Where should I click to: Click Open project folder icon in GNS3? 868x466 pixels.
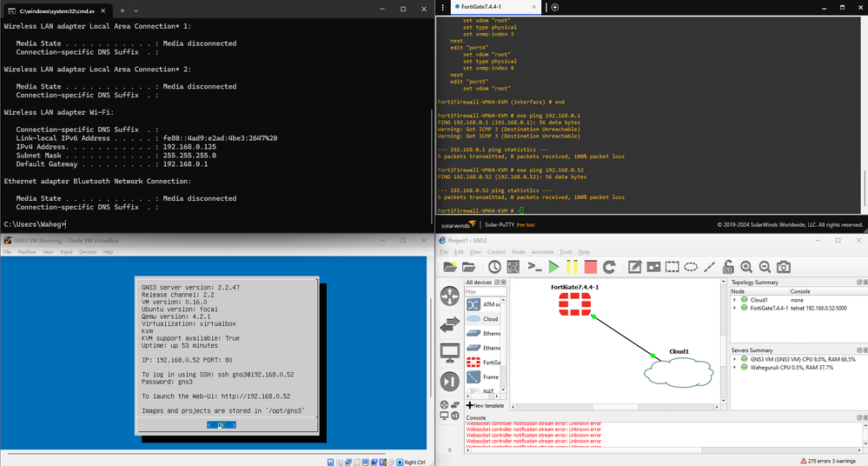coord(469,267)
